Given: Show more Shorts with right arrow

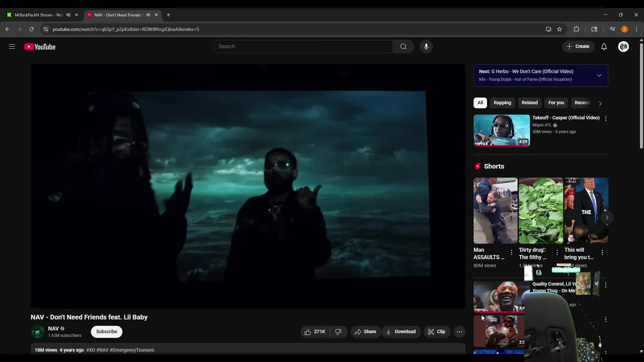Looking at the screenshot, I should pyautogui.click(x=607, y=218).
